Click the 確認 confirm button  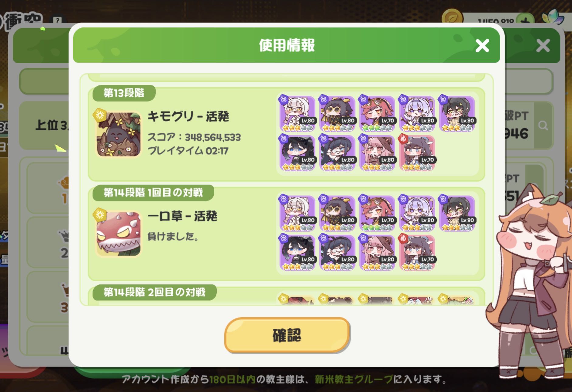pos(287,335)
